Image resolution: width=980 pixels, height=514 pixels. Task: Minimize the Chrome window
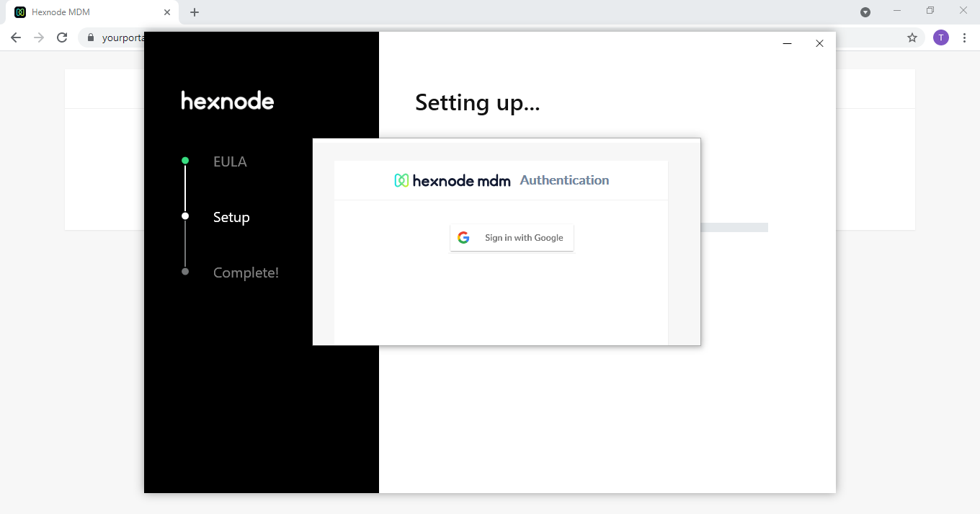coord(897,10)
